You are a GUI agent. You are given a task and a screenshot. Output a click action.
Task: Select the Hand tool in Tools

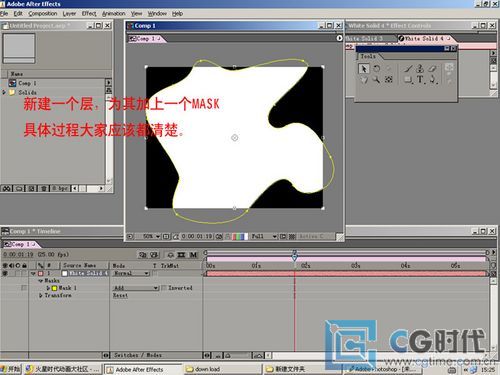[364, 80]
